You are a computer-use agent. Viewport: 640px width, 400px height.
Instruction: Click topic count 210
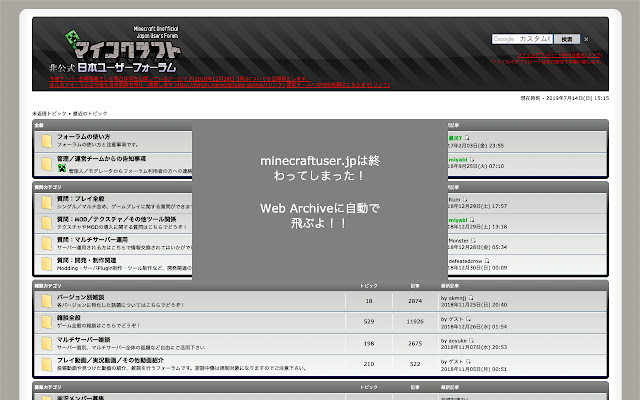pyautogui.click(x=369, y=364)
